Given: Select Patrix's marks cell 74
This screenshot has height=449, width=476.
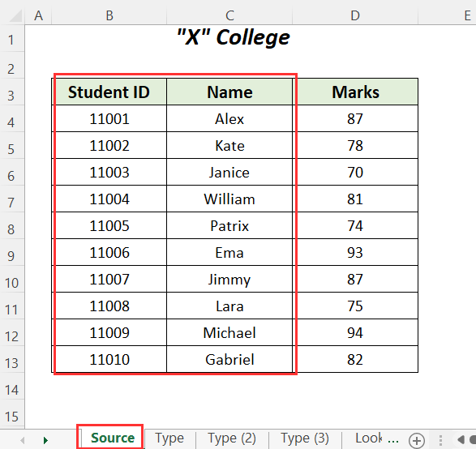Looking at the screenshot, I should (x=355, y=225).
